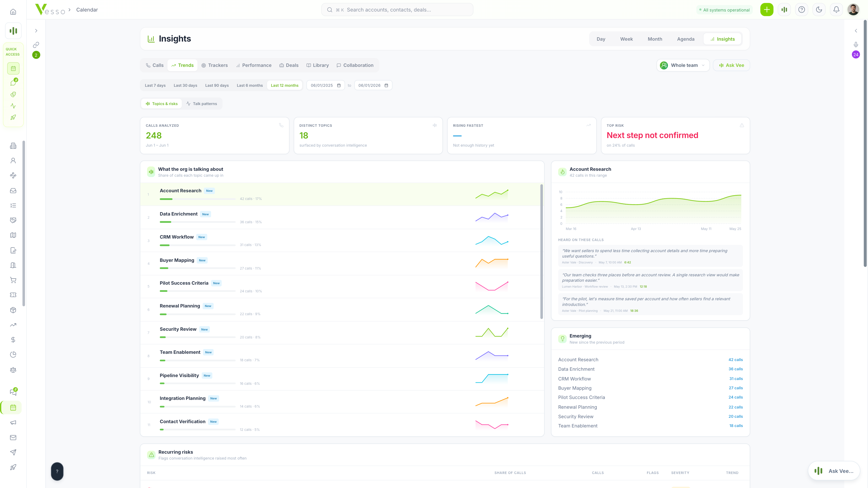Image resolution: width=868 pixels, height=488 pixels.
Task: Open the rocket icon in Quick Access
Action: pyautogui.click(x=13, y=117)
